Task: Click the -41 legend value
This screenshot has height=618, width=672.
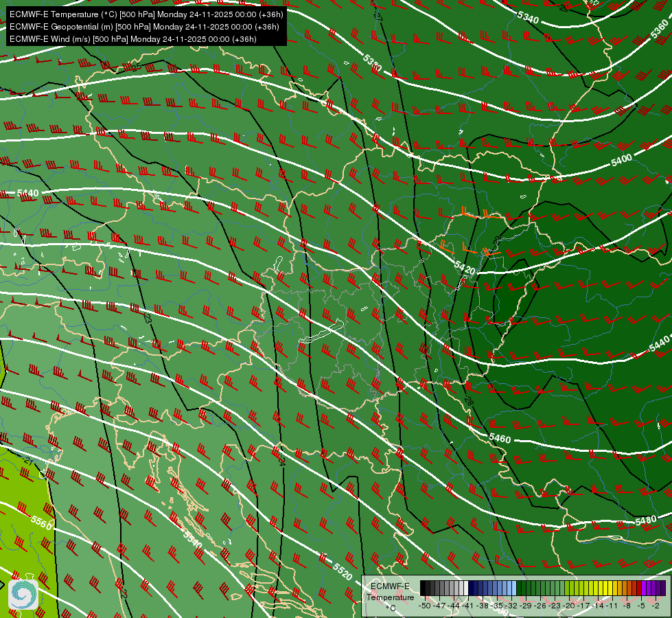Action: pos(468,606)
